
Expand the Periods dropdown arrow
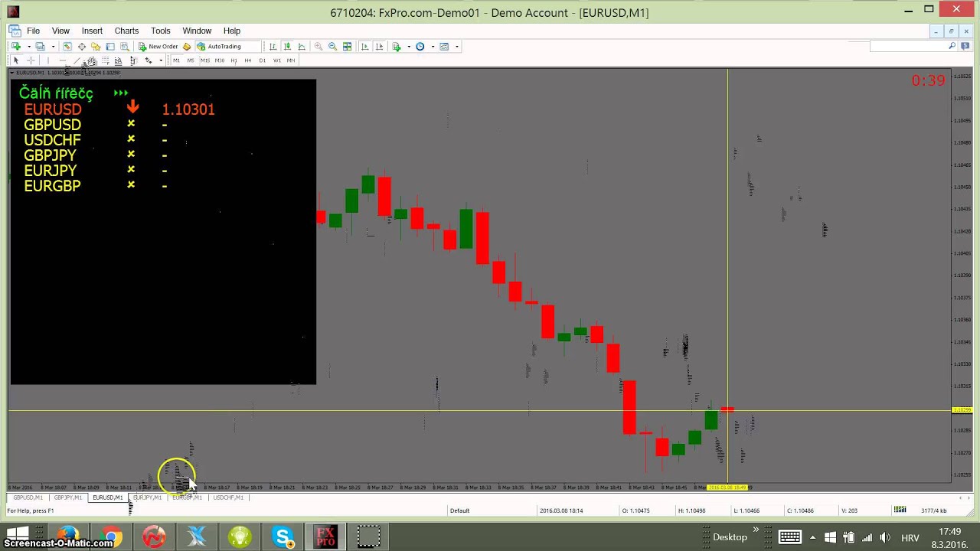click(x=433, y=47)
